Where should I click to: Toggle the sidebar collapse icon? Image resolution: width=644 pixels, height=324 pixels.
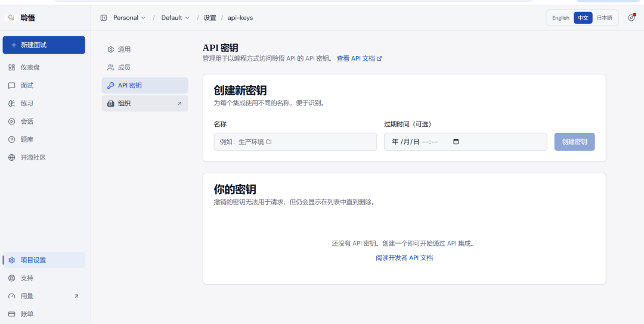[x=104, y=18]
